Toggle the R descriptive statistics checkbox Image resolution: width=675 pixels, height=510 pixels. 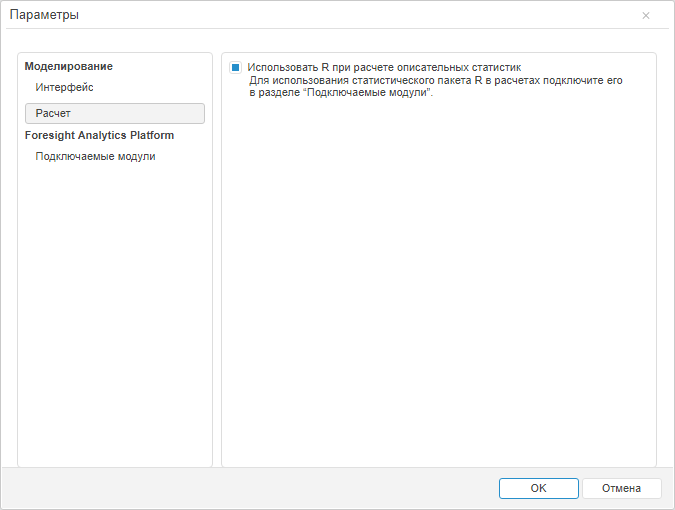236,68
